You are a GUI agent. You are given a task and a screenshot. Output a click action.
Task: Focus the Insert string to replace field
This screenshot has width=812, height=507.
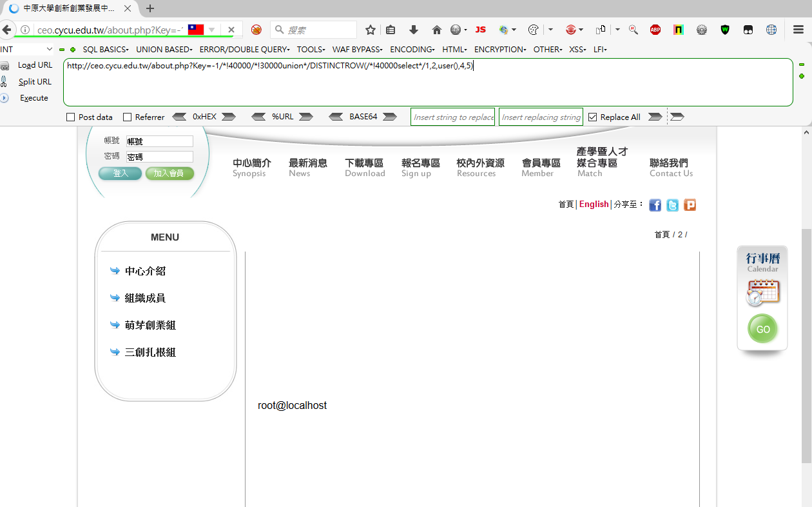pos(452,117)
